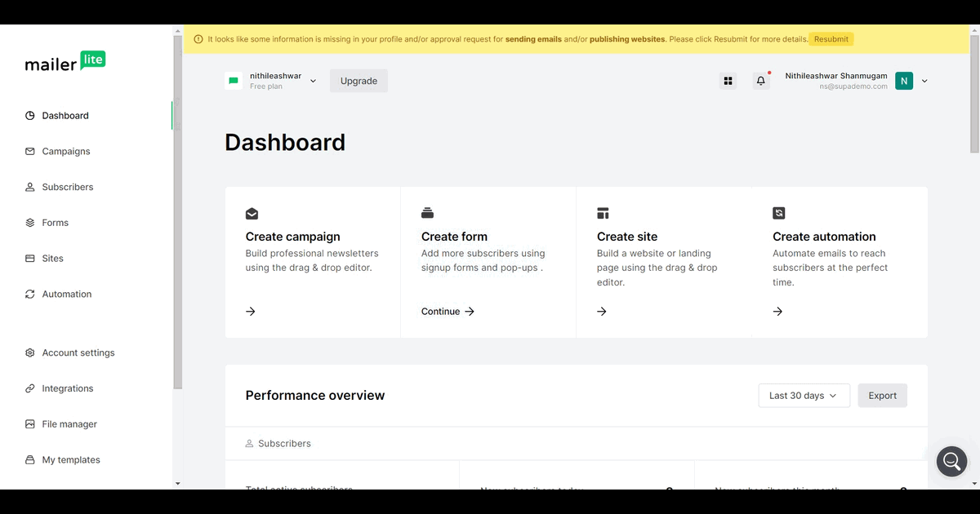
Task: Click the Subscribers section label
Action: click(284, 444)
